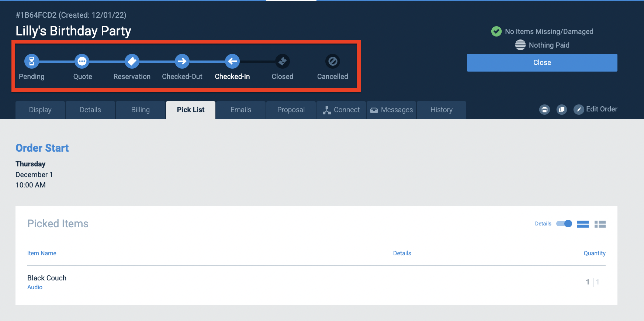This screenshot has width=644, height=321.
Task: Click the Checked-In arrow status icon
Action: pos(232,61)
